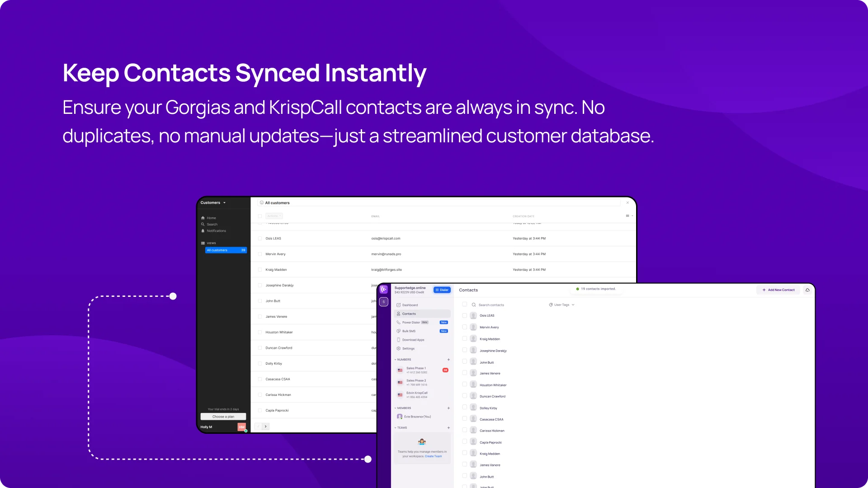Screen dimensions: 868x488
Task: Add a member with the Members plus icon
Action: (x=448, y=408)
